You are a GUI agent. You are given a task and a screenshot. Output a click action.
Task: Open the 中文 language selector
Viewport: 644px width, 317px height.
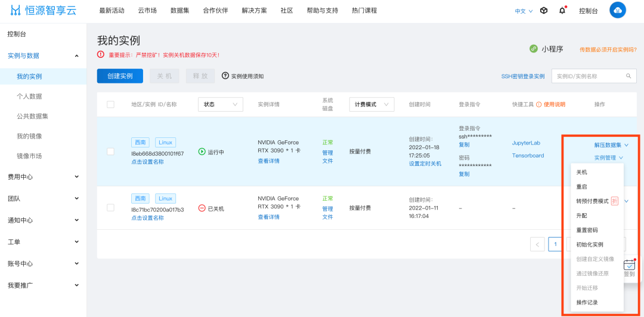[x=523, y=11]
